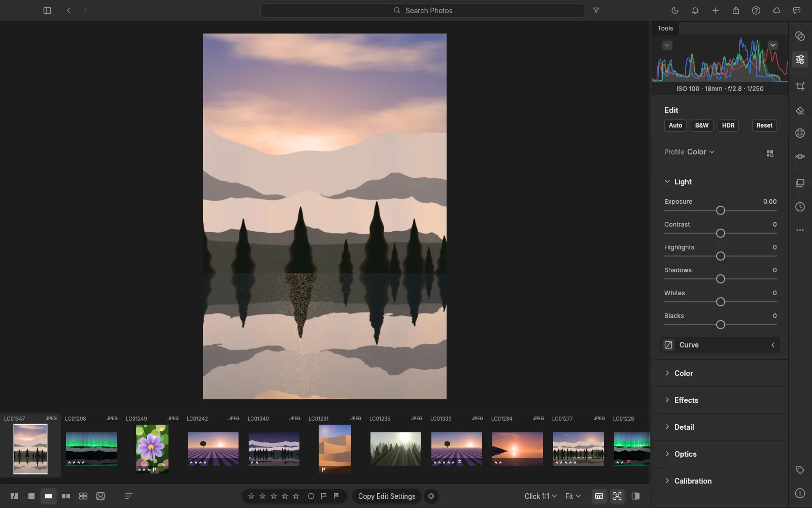Click the Reset button

click(764, 125)
